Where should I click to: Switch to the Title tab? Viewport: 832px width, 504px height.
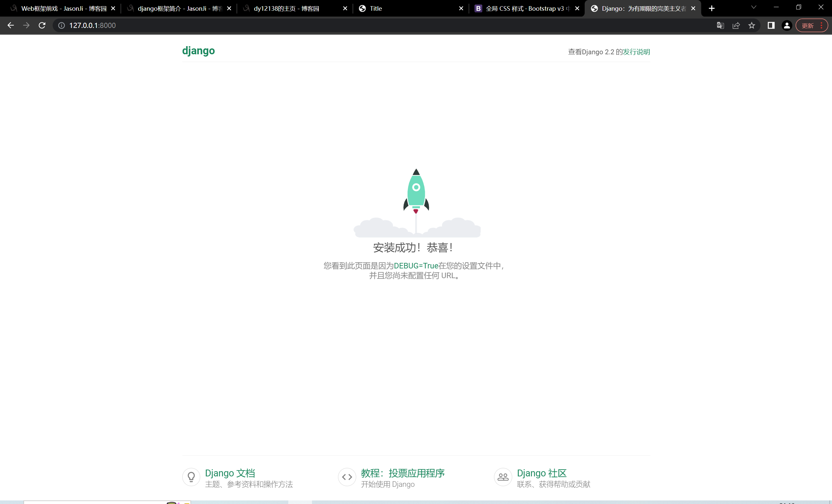tap(405, 8)
